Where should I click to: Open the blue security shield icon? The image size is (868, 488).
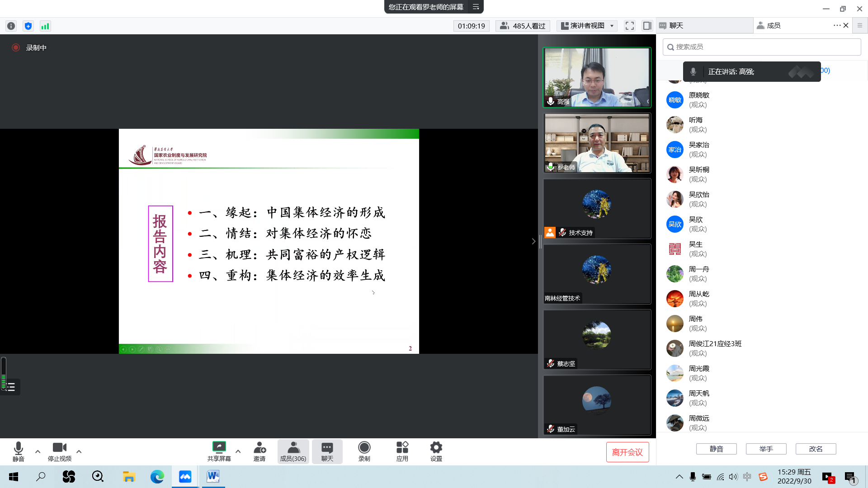[x=28, y=26]
